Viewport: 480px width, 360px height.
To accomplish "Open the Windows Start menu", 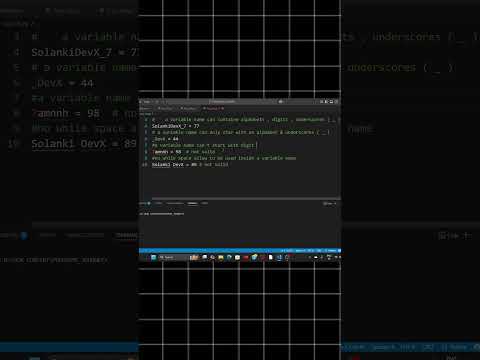I will coord(153,257).
